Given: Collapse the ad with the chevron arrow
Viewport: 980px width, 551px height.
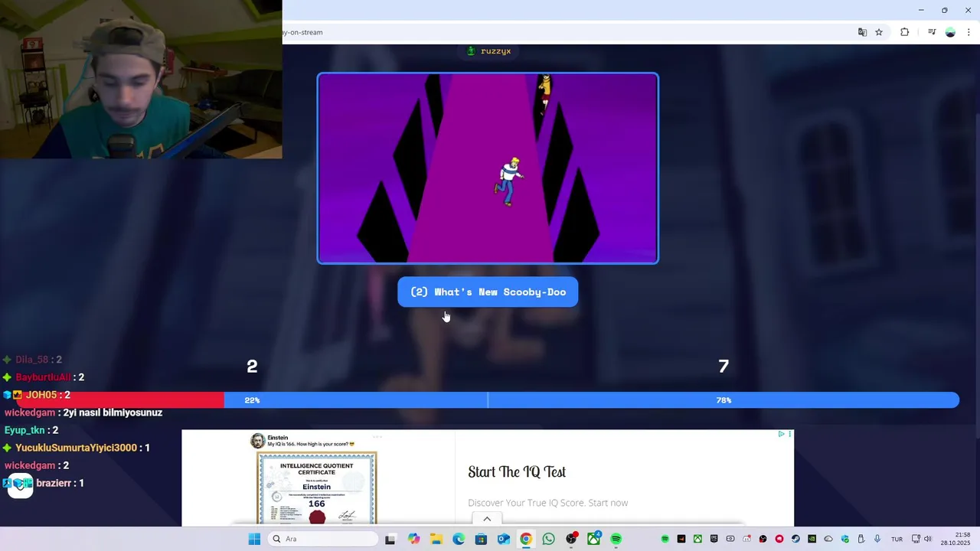Looking at the screenshot, I should (x=487, y=519).
